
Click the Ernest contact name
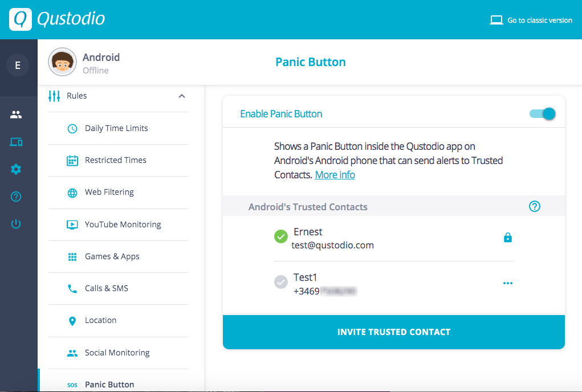[308, 232]
